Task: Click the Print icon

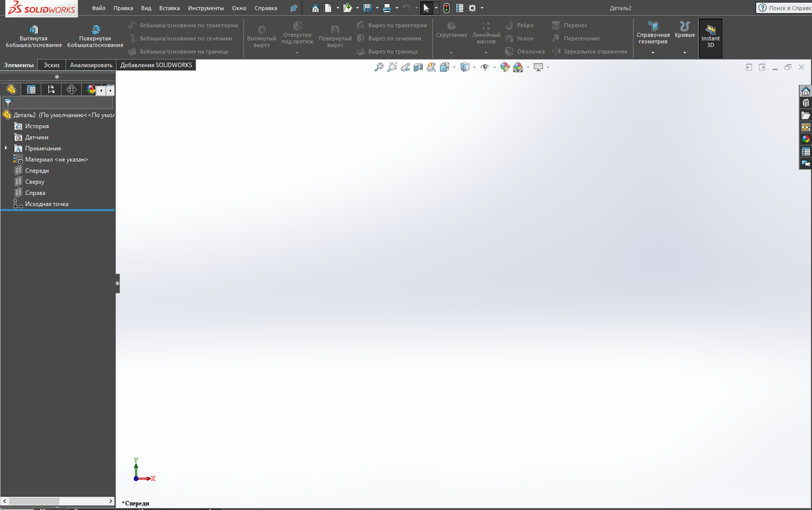Action: tap(386, 8)
